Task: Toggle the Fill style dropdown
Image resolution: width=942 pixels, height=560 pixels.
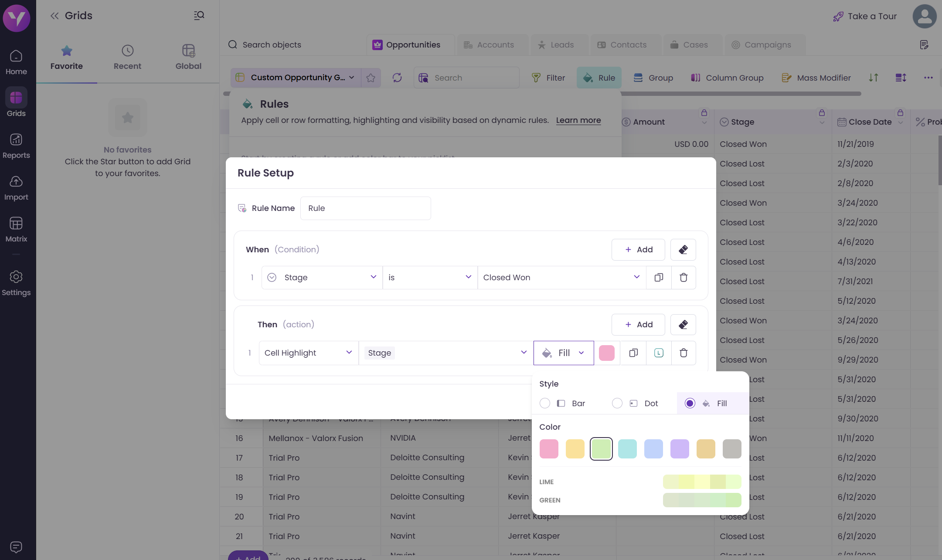Action: pos(564,353)
